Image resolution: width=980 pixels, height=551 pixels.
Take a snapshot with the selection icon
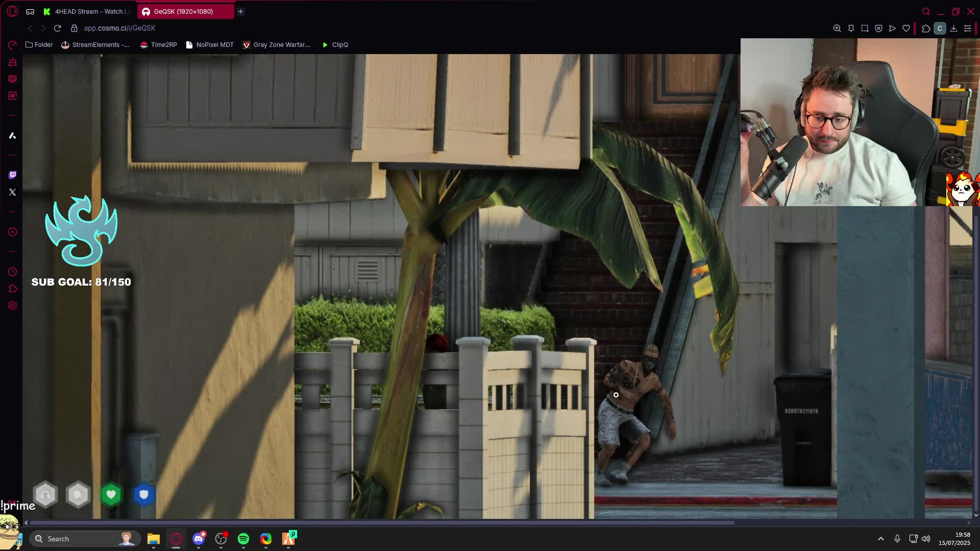coord(865,29)
